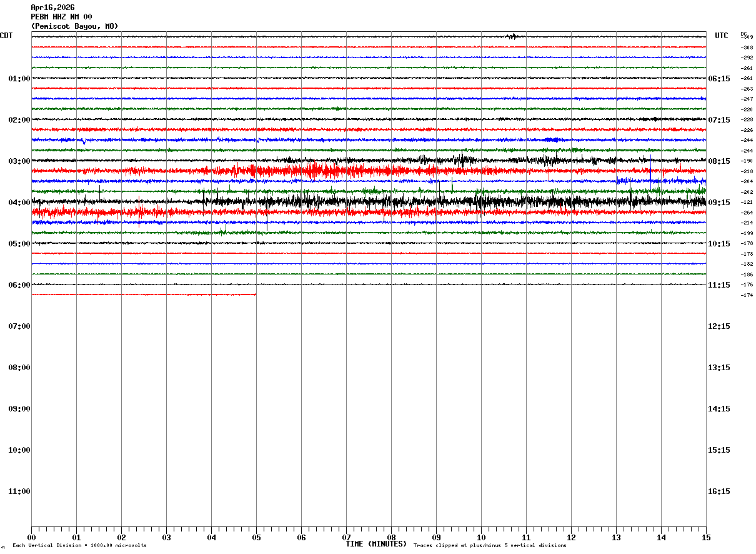Screen dimensions: 756x554
Task: Click the 06 minute tick label
Action: pos(301,538)
